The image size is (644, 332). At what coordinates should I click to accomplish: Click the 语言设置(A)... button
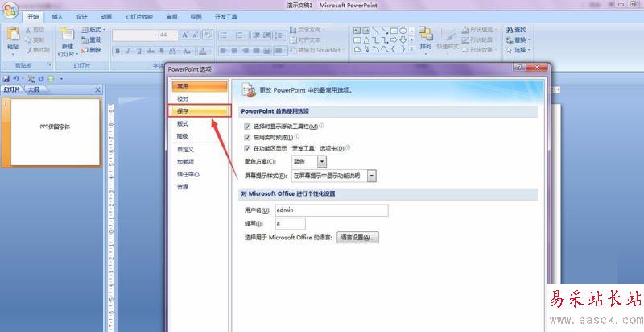point(357,238)
